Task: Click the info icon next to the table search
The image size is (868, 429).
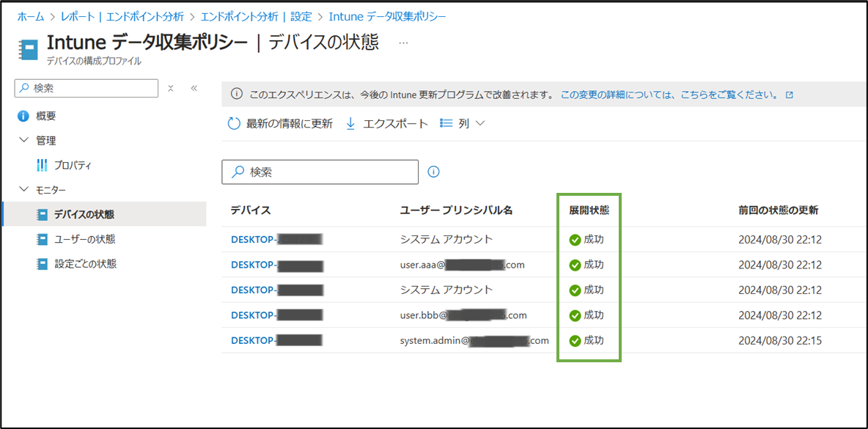Action: click(x=434, y=172)
